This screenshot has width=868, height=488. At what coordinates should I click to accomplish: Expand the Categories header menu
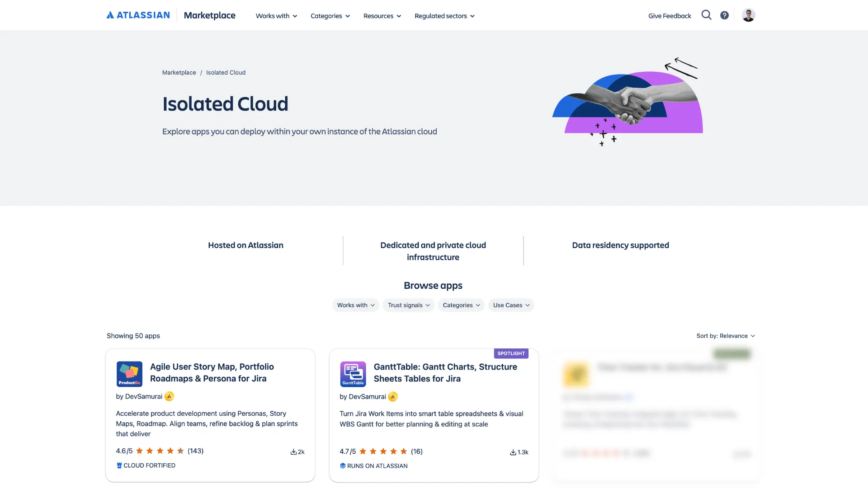click(330, 16)
